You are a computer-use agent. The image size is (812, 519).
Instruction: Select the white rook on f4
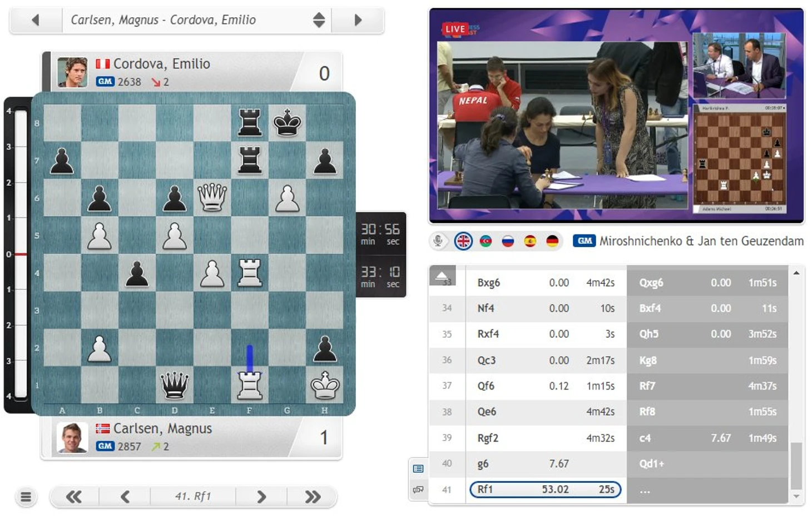pos(250,272)
